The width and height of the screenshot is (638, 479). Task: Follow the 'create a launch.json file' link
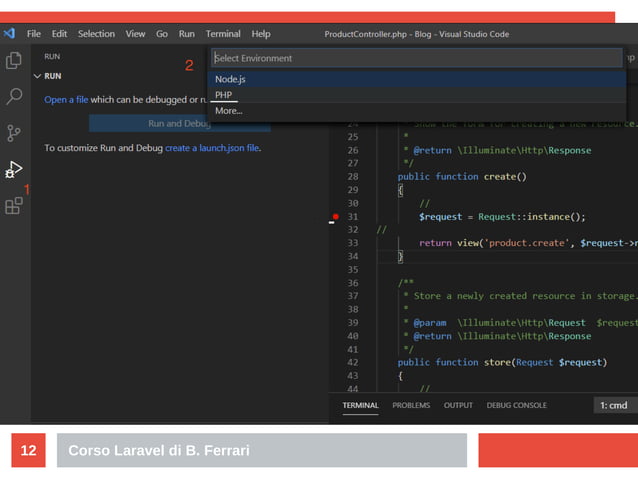212,148
